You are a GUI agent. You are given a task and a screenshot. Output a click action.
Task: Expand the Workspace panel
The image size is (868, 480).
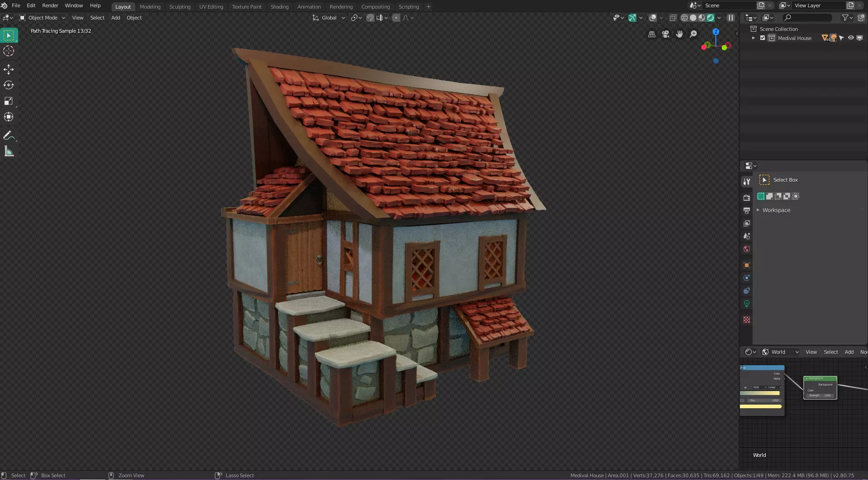point(758,210)
